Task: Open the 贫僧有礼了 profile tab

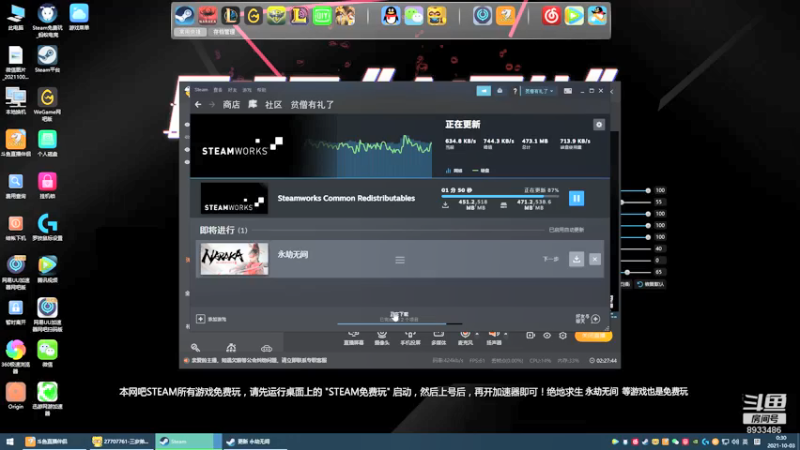Action: coord(312,105)
